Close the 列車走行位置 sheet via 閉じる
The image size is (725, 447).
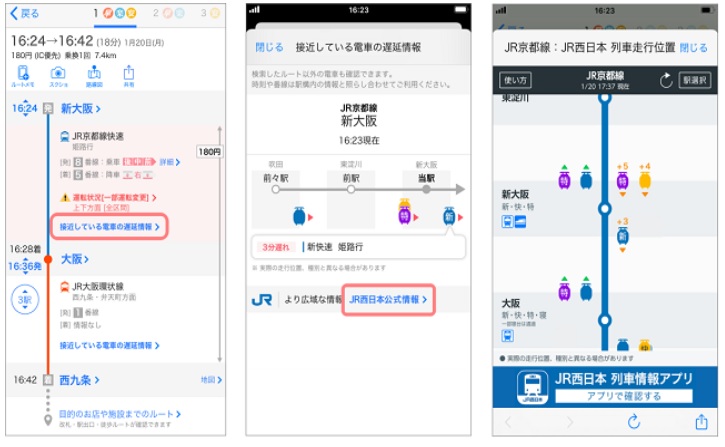[694, 48]
